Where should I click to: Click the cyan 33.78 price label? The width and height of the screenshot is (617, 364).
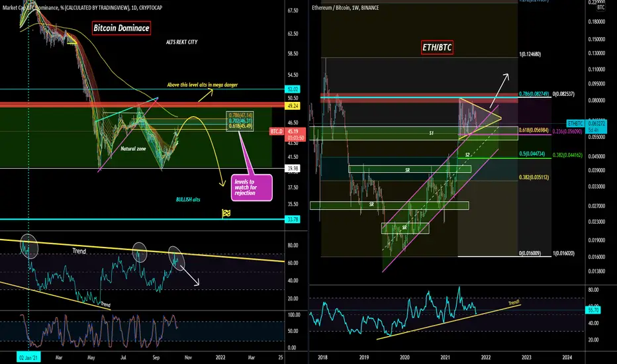pos(293,219)
